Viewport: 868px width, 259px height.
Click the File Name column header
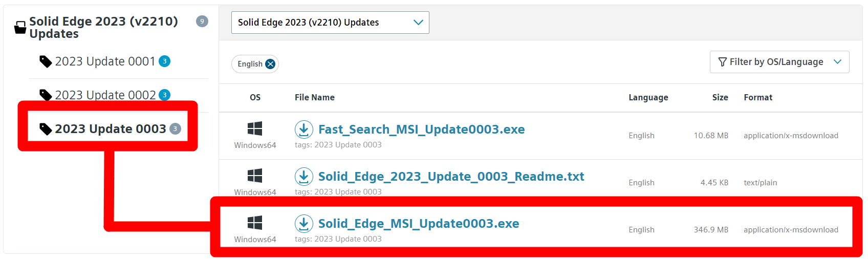315,97
